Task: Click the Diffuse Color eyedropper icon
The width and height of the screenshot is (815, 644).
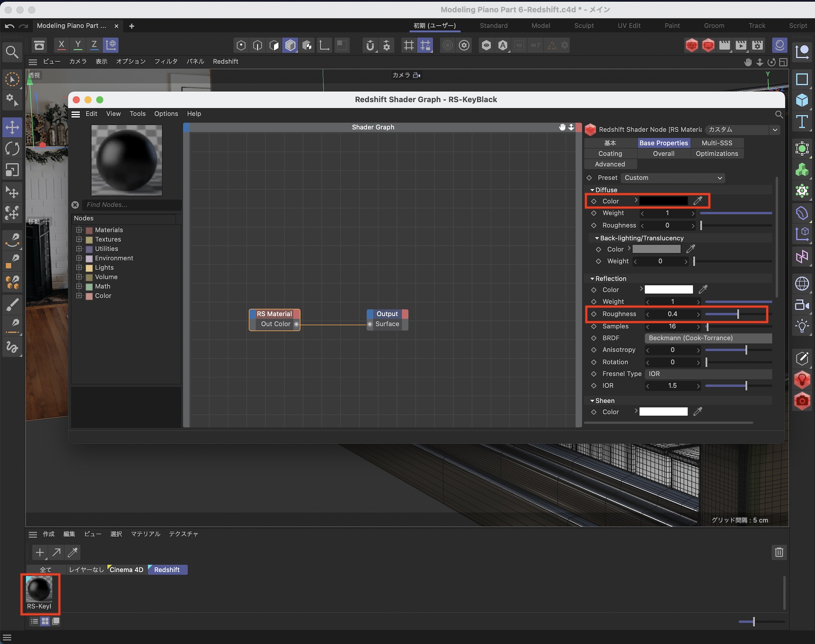Action: (x=698, y=201)
